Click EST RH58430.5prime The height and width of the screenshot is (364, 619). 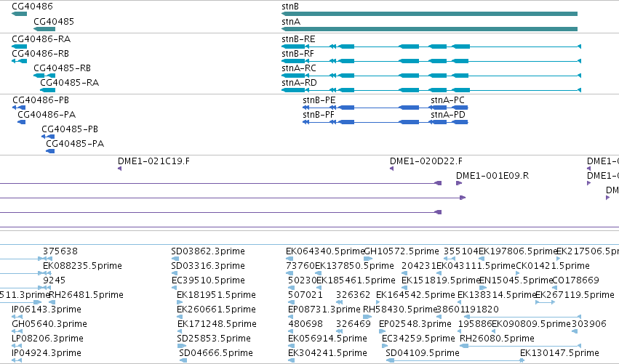(400, 310)
